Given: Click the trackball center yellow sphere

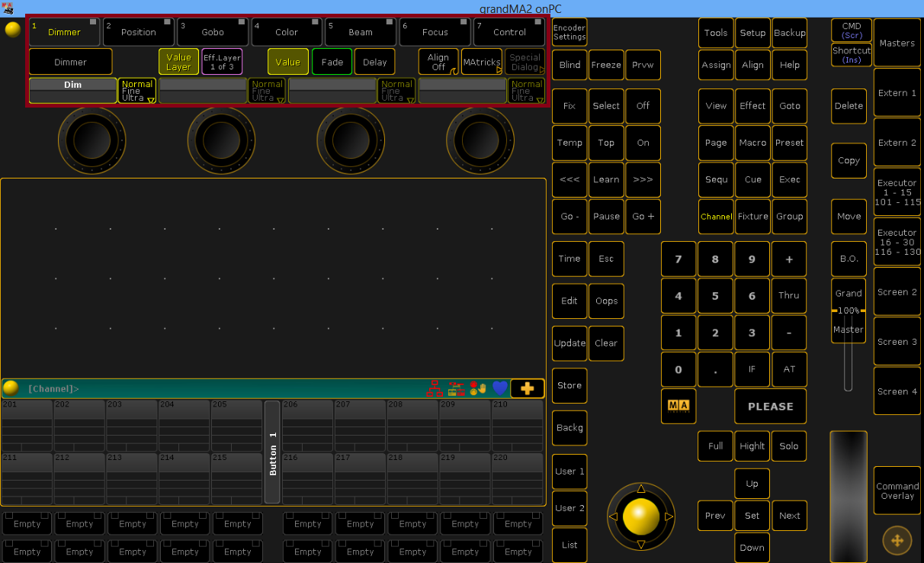Looking at the screenshot, I should click(x=641, y=516).
